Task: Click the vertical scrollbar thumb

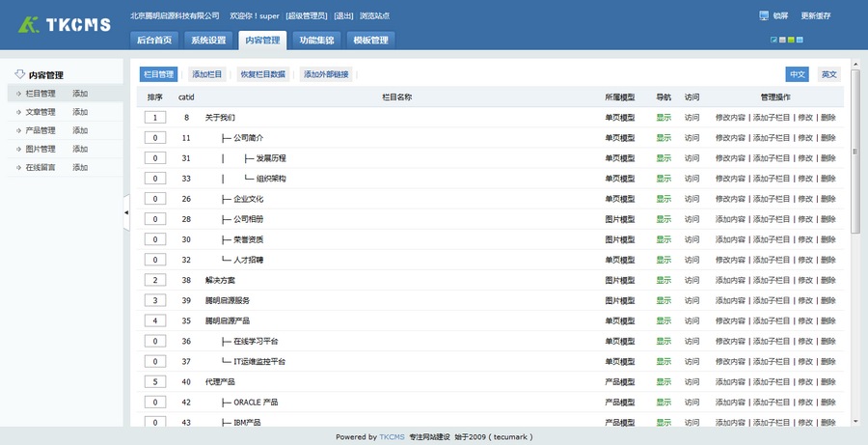Action: (855, 150)
